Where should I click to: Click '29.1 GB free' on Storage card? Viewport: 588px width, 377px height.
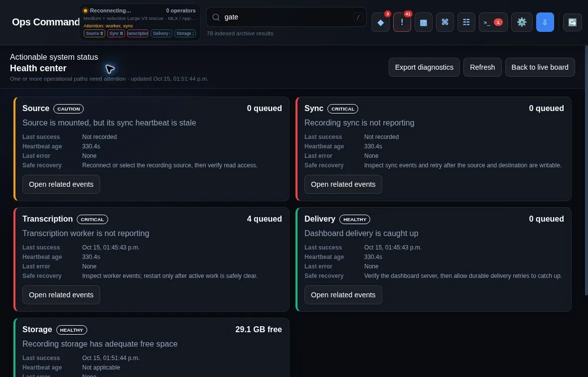pyautogui.click(x=259, y=329)
